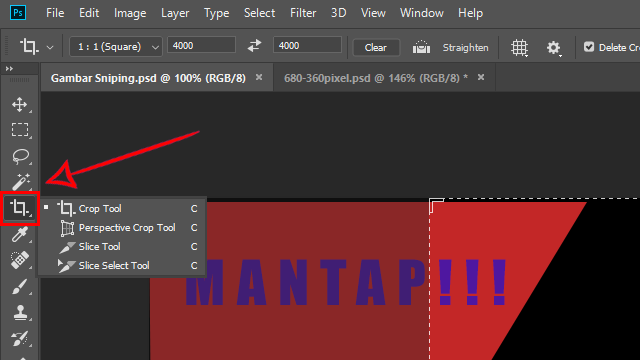Click the crop height field showing 4000
The image size is (640, 360).
pyautogui.click(x=307, y=45)
